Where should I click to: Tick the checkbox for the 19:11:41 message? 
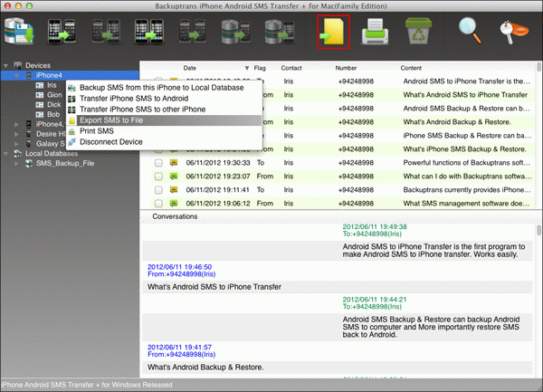pos(158,190)
